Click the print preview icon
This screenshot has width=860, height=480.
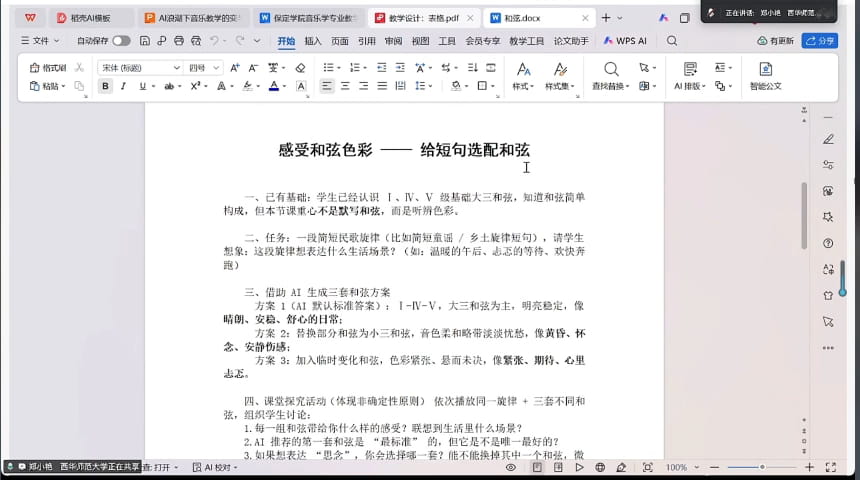coord(196,41)
